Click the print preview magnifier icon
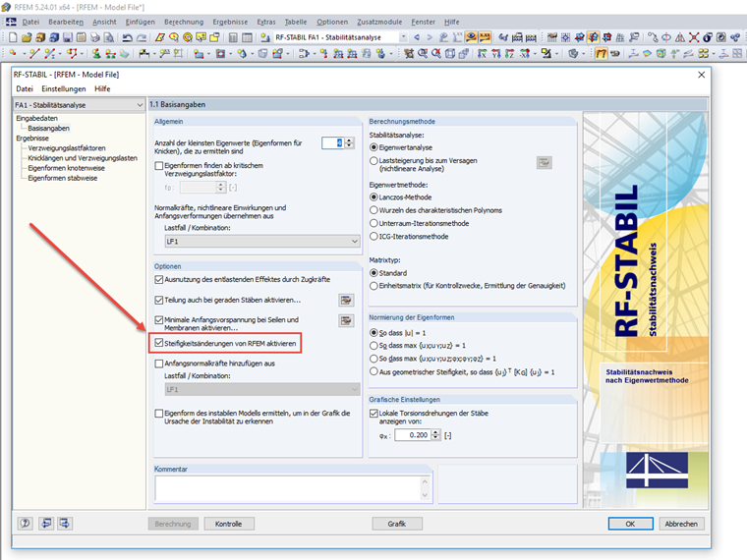This screenshot has width=747, height=560. pyautogui.click(x=109, y=37)
